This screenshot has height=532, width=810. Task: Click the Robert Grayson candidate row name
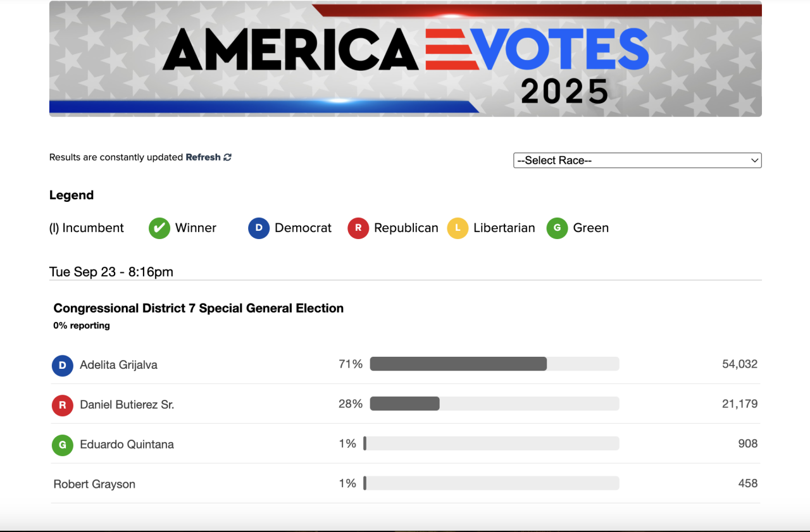click(94, 485)
